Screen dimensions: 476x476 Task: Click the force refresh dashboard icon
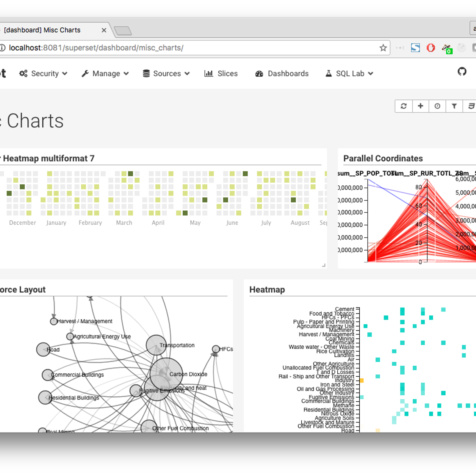coord(403,106)
